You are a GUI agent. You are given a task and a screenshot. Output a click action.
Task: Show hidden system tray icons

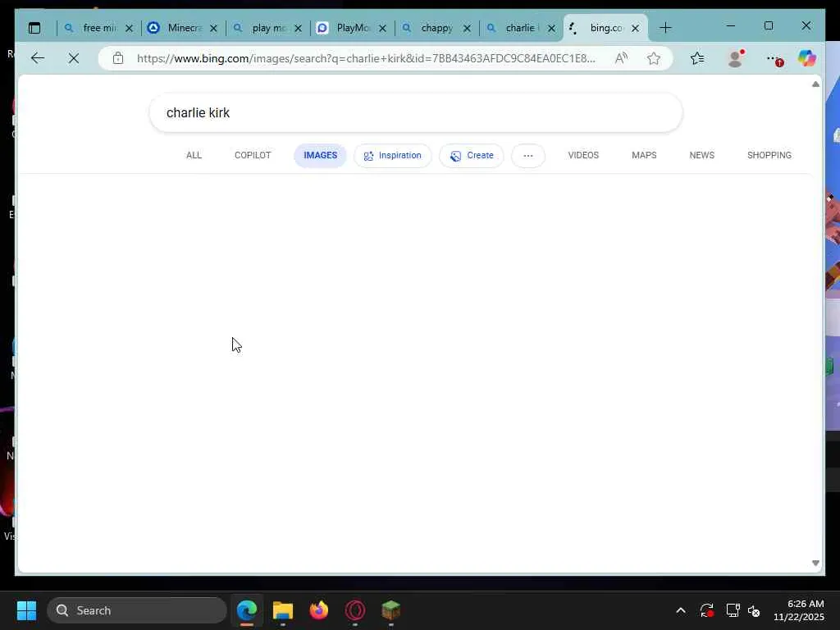(681, 610)
